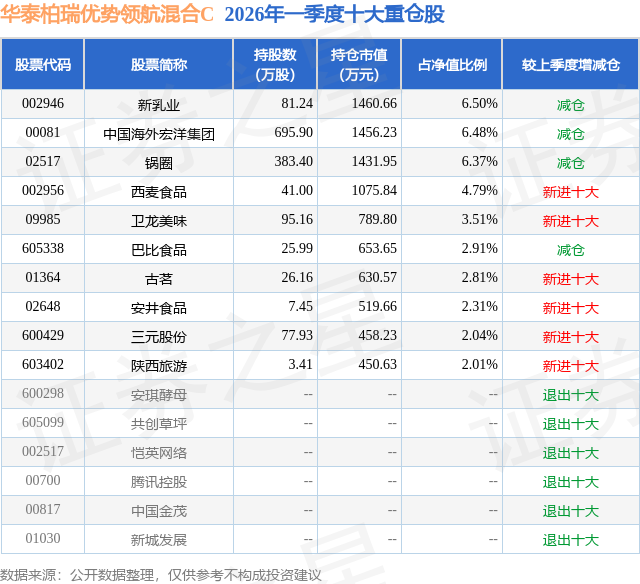
Task: Select the 陕西旅游 stock name
Action: (158, 366)
